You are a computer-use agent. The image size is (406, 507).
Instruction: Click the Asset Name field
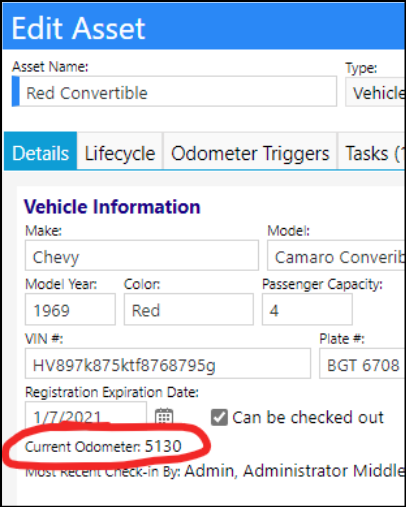[174, 92]
